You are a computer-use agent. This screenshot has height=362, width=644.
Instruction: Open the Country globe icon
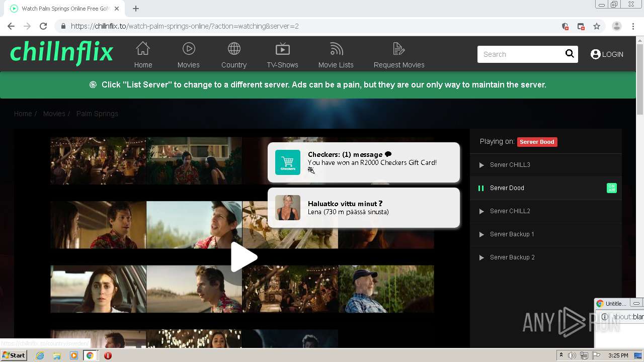pyautogui.click(x=234, y=49)
